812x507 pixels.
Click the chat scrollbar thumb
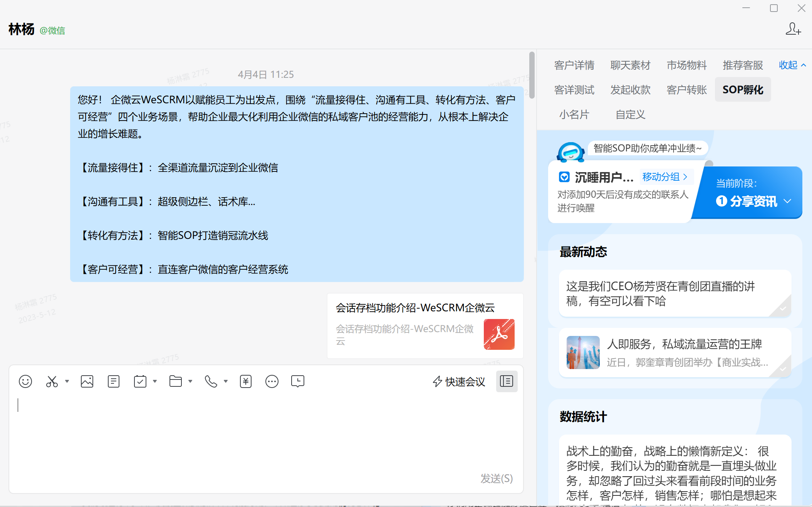(x=532, y=75)
